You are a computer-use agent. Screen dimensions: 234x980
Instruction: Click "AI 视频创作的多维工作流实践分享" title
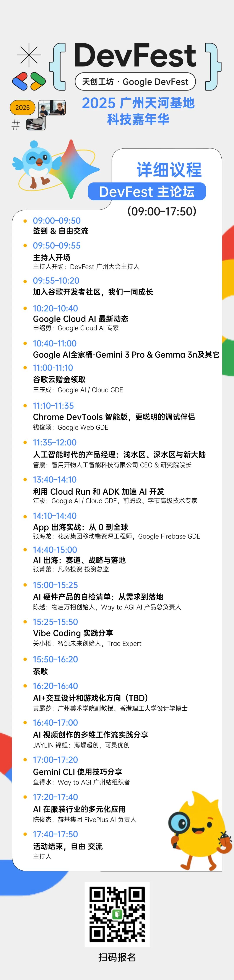coord(90,735)
